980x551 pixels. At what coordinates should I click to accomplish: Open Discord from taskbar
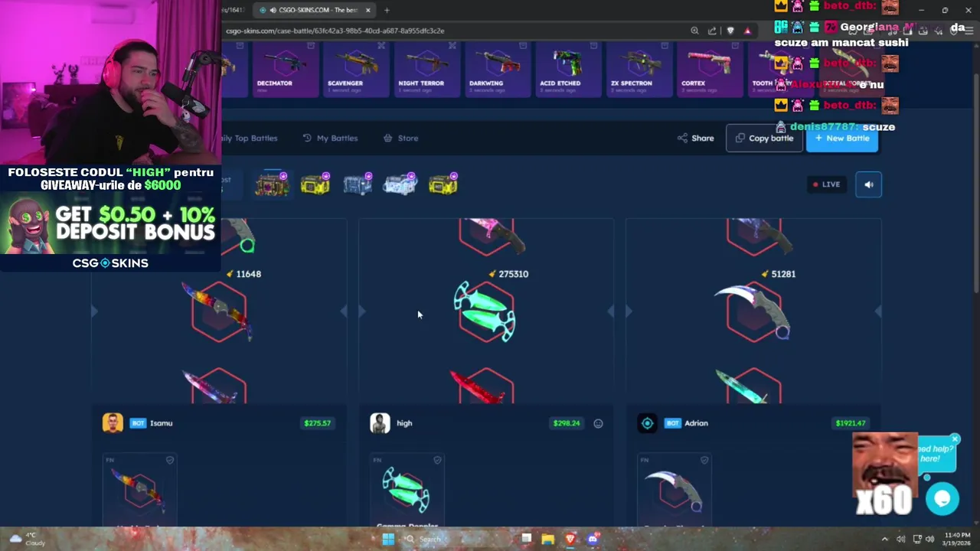click(592, 540)
